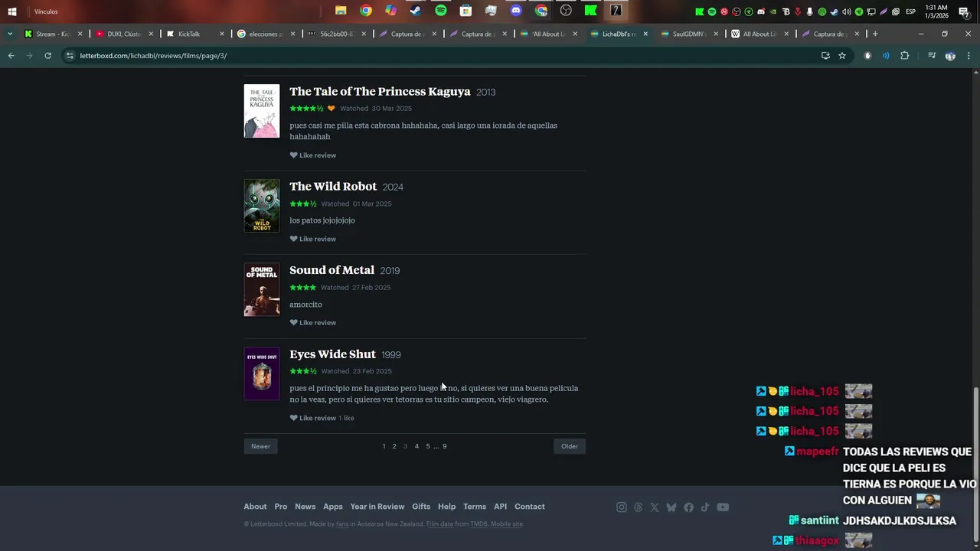Open OBS Studio from the taskbar
Screen dimensions: 980x551
coord(566,11)
